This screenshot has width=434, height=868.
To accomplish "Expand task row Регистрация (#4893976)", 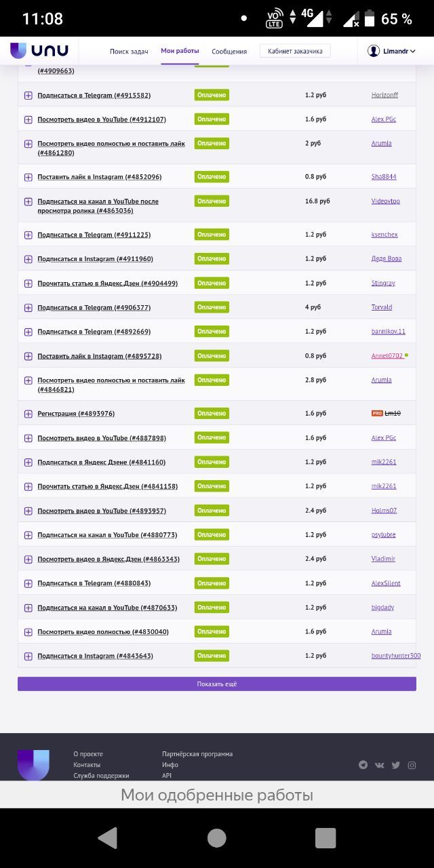I will click(x=28, y=414).
